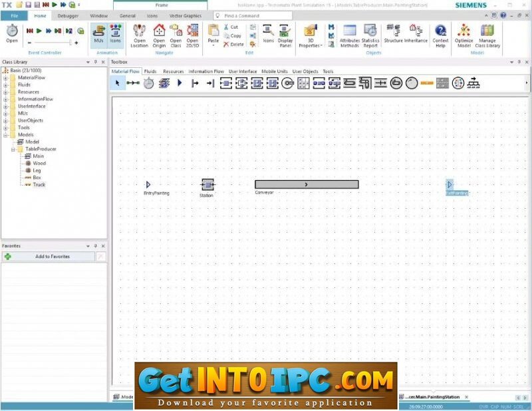
Task: Collapse the Models folder
Action: [5, 135]
